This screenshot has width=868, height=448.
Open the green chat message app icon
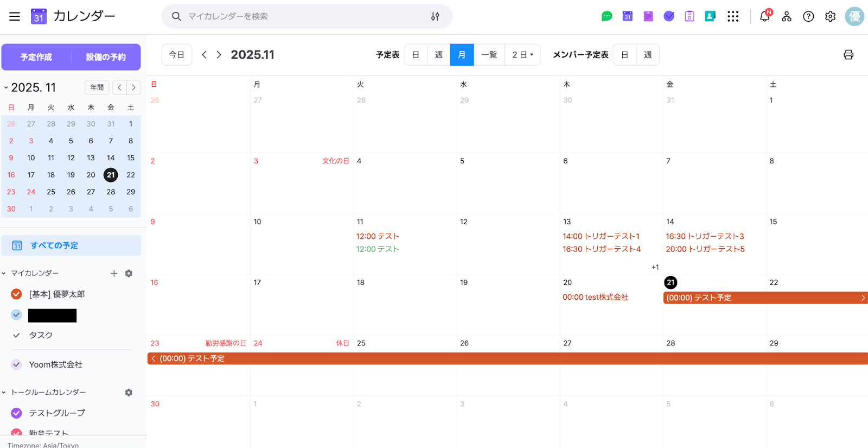point(607,16)
